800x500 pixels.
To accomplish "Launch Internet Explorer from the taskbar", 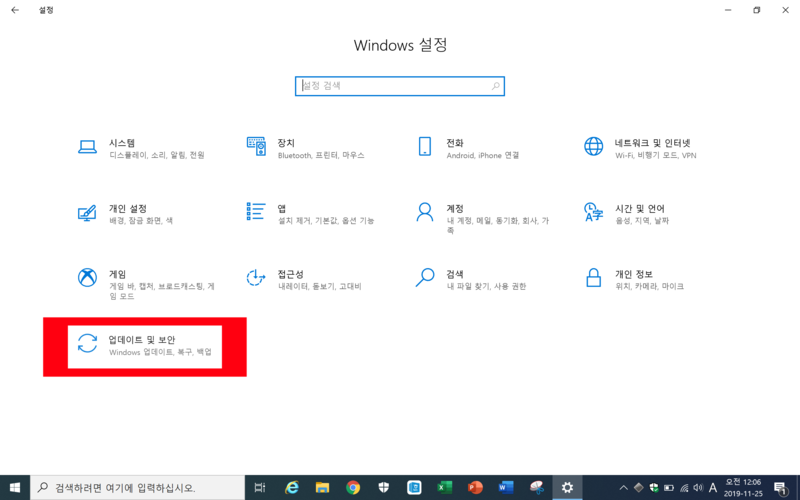I will [x=291, y=488].
